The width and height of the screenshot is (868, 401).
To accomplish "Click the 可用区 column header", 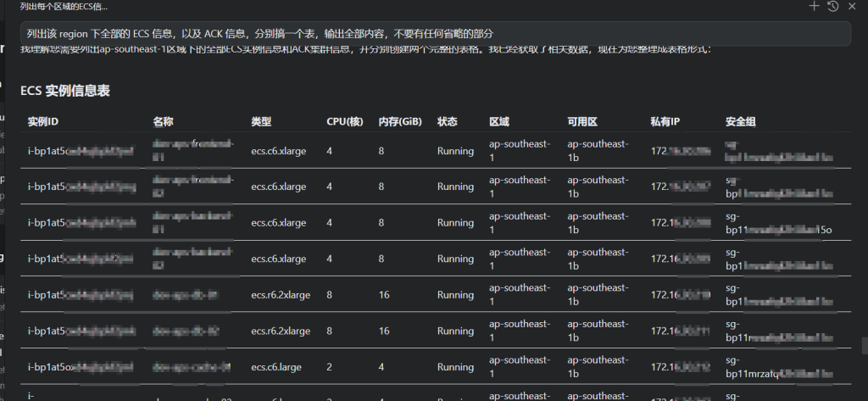I will click(x=583, y=122).
